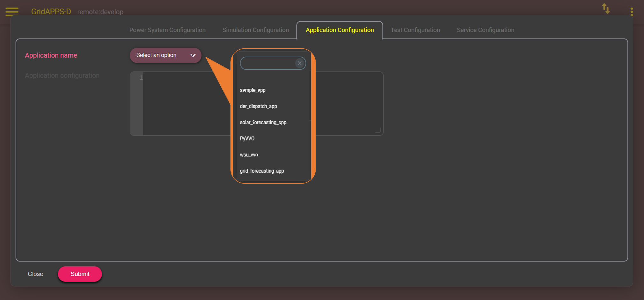The image size is (644, 300).
Task: Open the Test Configuration tab
Action: (x=415, y=30)
